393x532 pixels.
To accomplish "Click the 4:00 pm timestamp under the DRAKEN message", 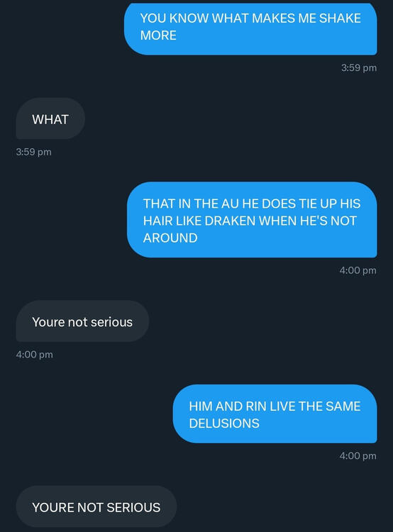I will (x=358, y=270).
